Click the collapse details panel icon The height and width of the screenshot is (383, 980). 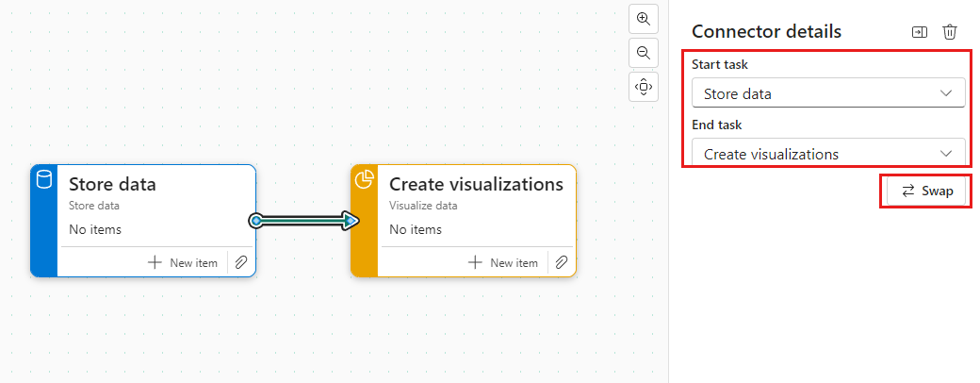pyautogui.click(x=919, y=32)
